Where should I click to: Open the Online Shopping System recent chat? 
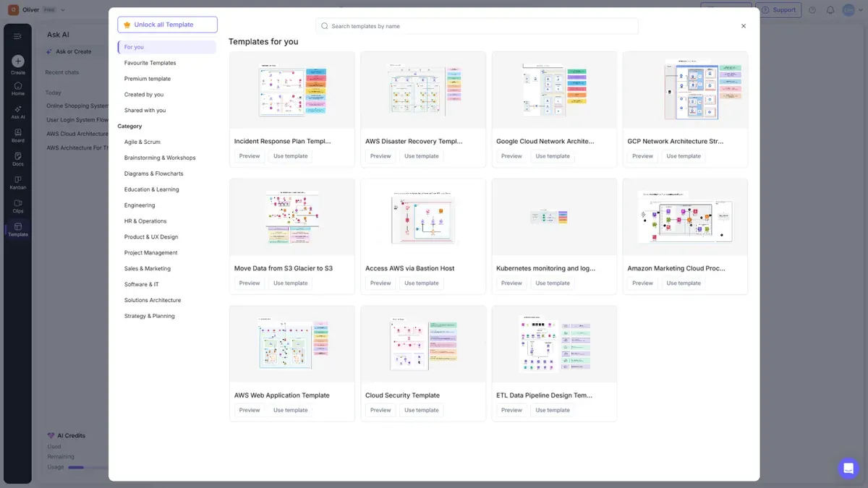[x=77, y=106]
